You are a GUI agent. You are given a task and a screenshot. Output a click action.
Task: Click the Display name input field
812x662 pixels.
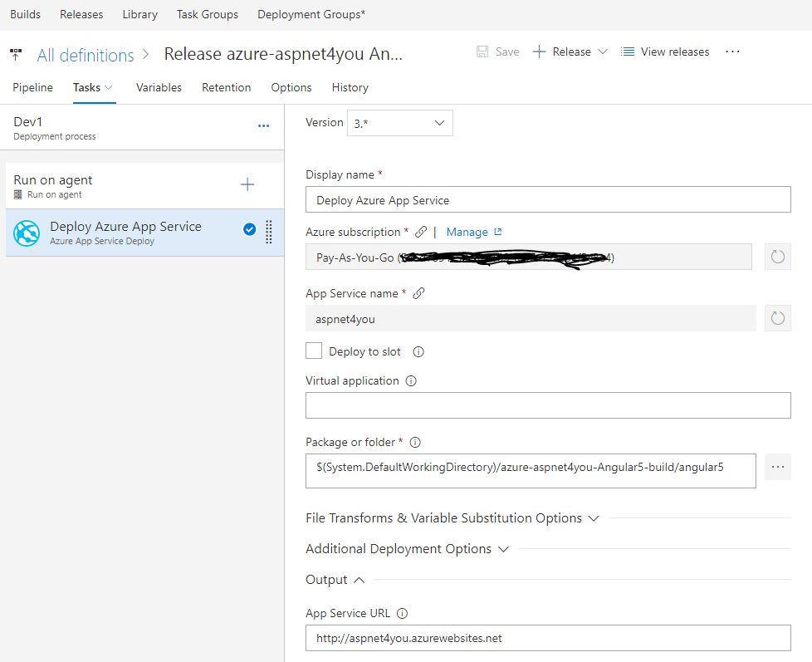click(549, 199)
